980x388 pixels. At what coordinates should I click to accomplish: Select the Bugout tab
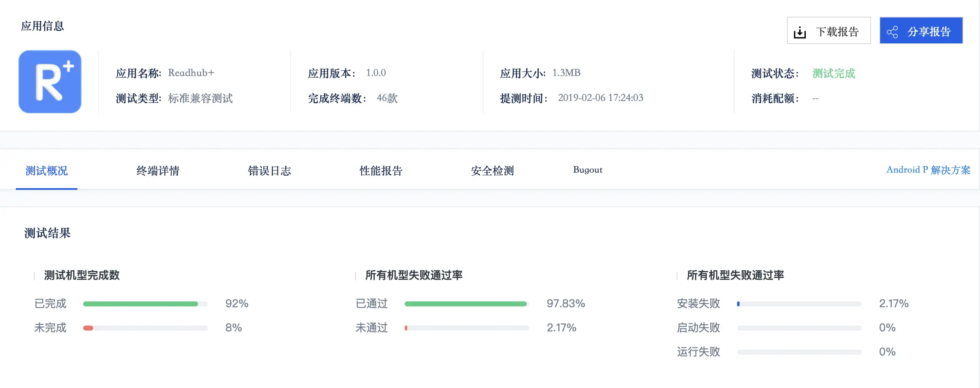tap(588, 170)
